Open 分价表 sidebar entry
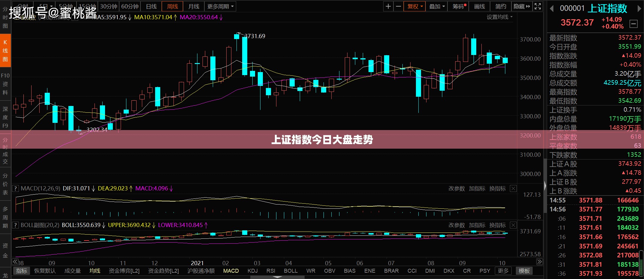Image resolution: width=644 pixels, height=279 pixels. 5,184
